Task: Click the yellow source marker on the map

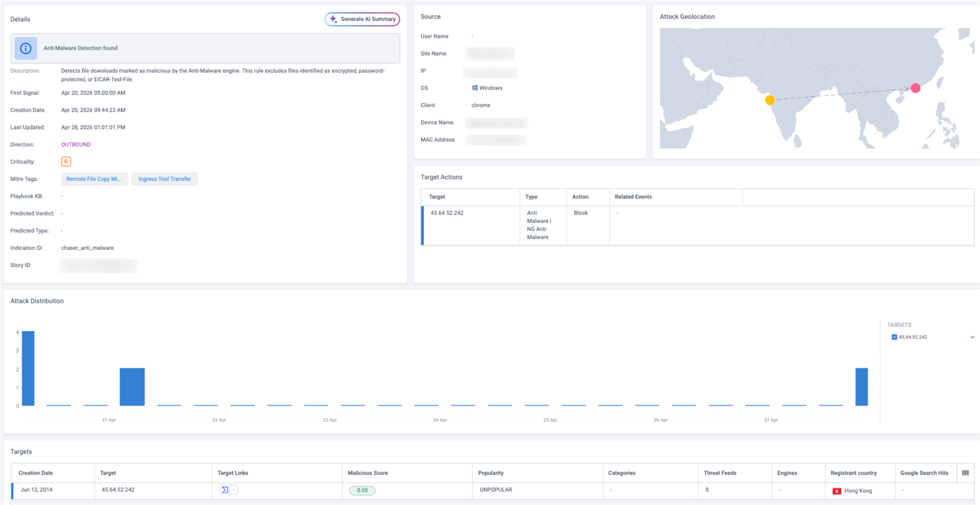Action: [770, 100]
